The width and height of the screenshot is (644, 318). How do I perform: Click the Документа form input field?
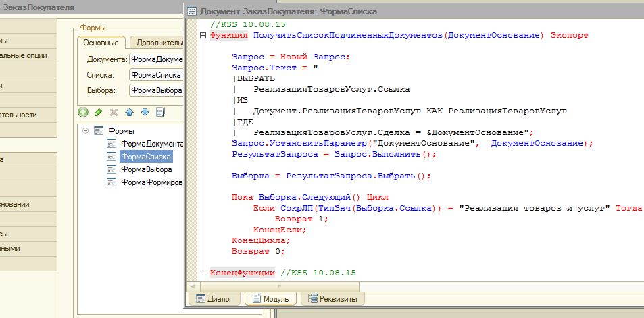[x=156, y=59]
